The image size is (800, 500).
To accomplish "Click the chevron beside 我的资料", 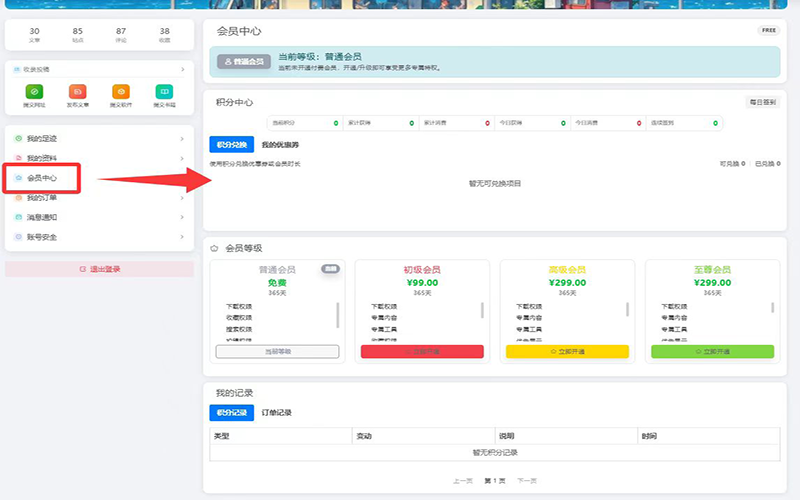I will (x=181, y=158).
